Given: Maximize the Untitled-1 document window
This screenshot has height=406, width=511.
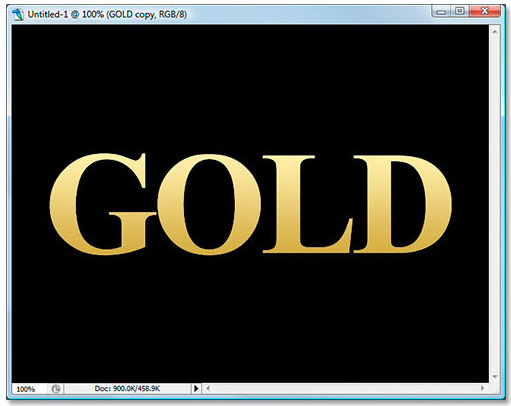Looking at the screenshot, I should (460, 12).
